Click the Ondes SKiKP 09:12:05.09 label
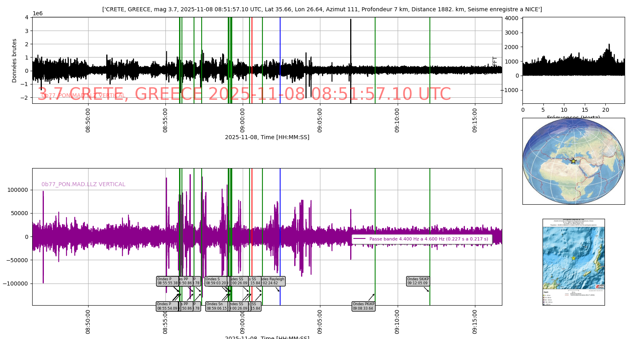 pos(418,281)
